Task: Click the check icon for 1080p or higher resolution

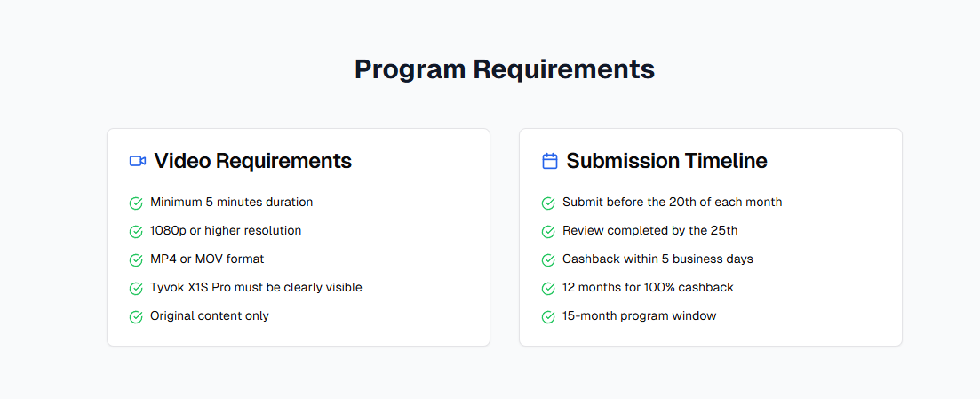Action: tap(136, 231)
